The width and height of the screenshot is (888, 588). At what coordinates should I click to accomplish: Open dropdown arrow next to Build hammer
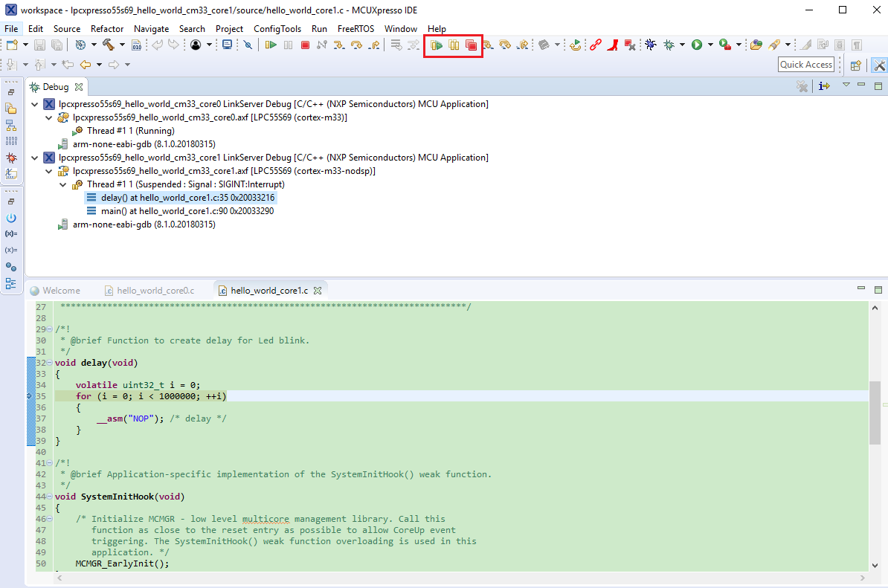pos(122,45)
